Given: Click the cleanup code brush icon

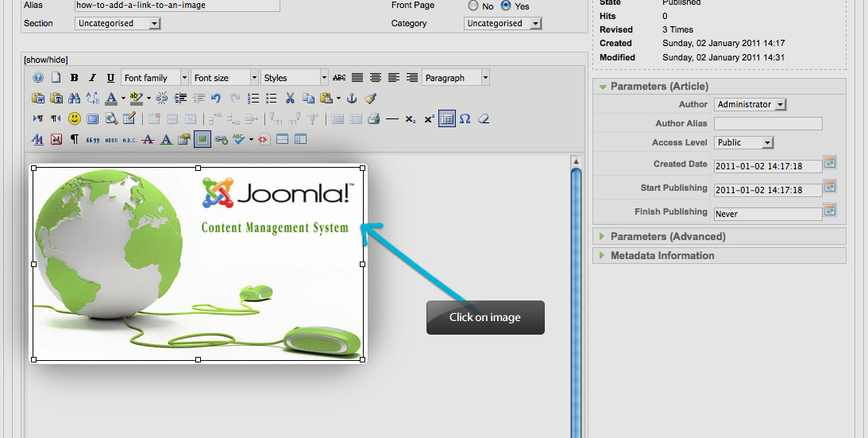Looking at the screenshot, I should pyautogui.click(x=370, y=98).
